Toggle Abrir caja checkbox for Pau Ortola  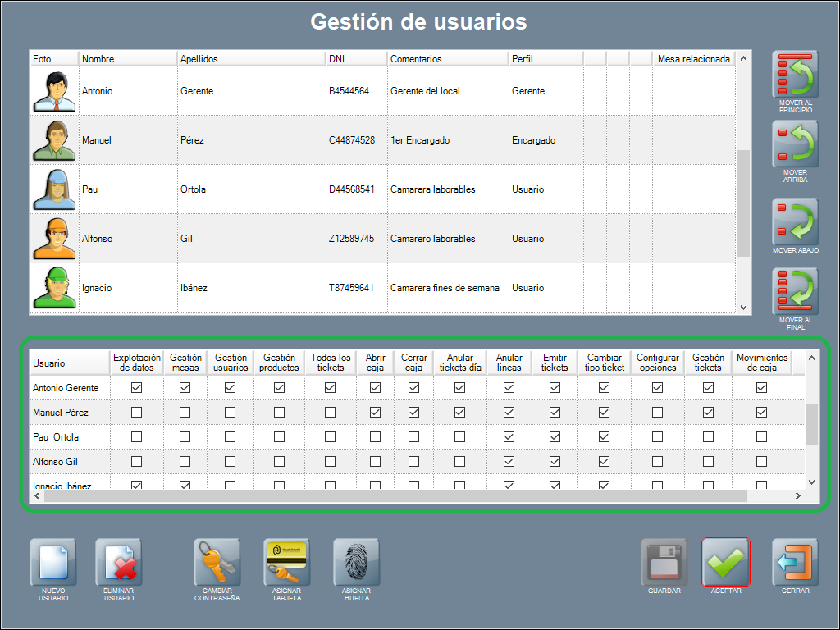point(376,436)
